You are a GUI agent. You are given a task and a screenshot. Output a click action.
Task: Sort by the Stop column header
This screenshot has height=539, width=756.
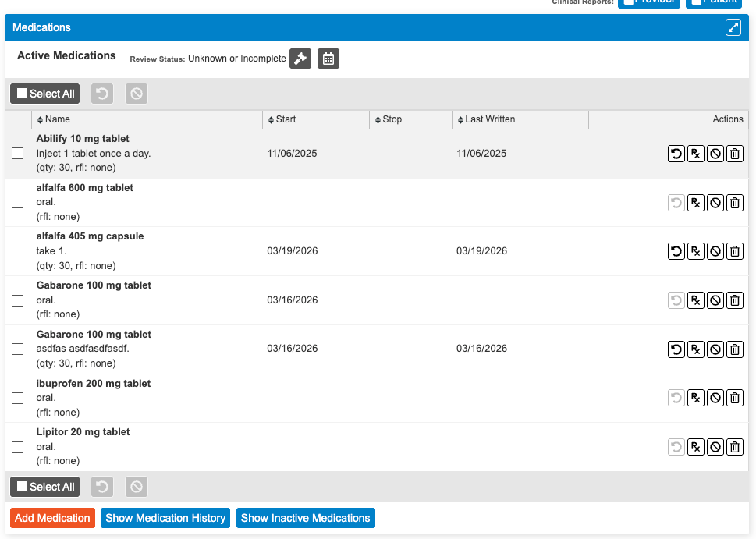pos(392,119)
